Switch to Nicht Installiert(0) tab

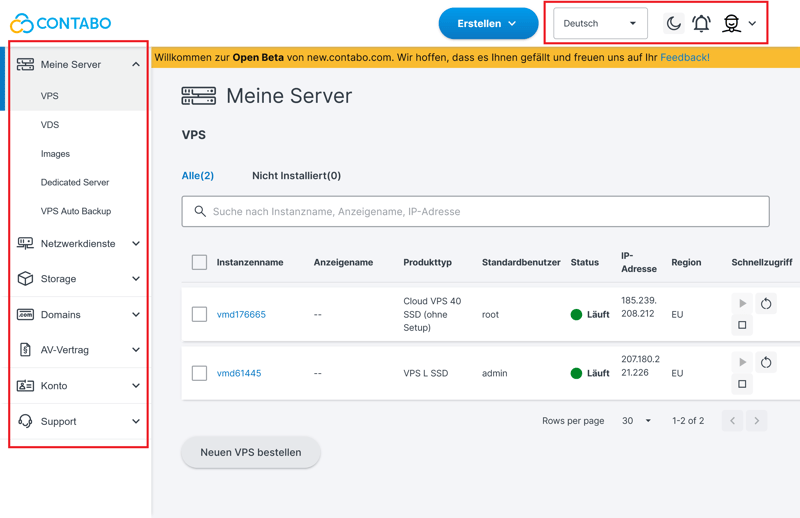296,176
